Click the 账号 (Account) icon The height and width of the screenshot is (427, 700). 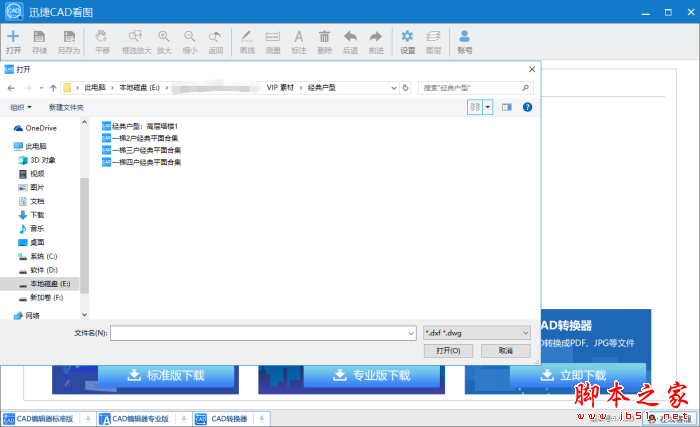pyautogui.click(x=464, y=41)
